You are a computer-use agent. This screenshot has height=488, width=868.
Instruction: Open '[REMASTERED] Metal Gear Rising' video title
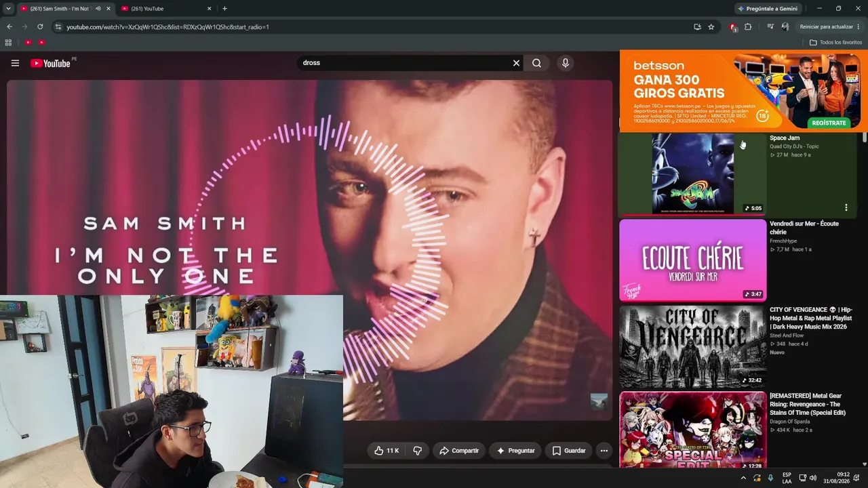808,405
